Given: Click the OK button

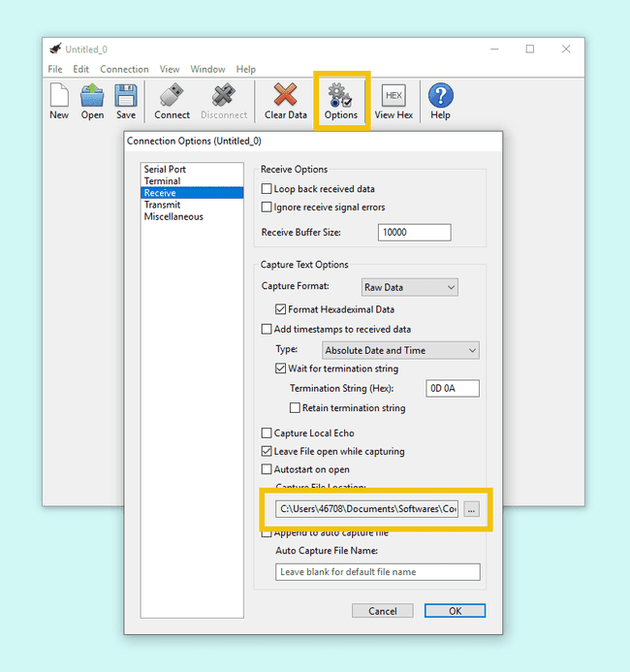Looking at the screenshot, I should point(455,611).
